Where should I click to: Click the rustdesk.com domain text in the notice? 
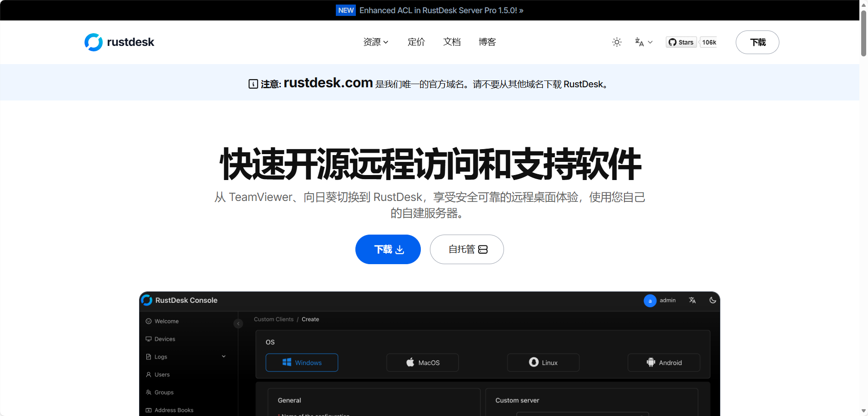point(328,83)
